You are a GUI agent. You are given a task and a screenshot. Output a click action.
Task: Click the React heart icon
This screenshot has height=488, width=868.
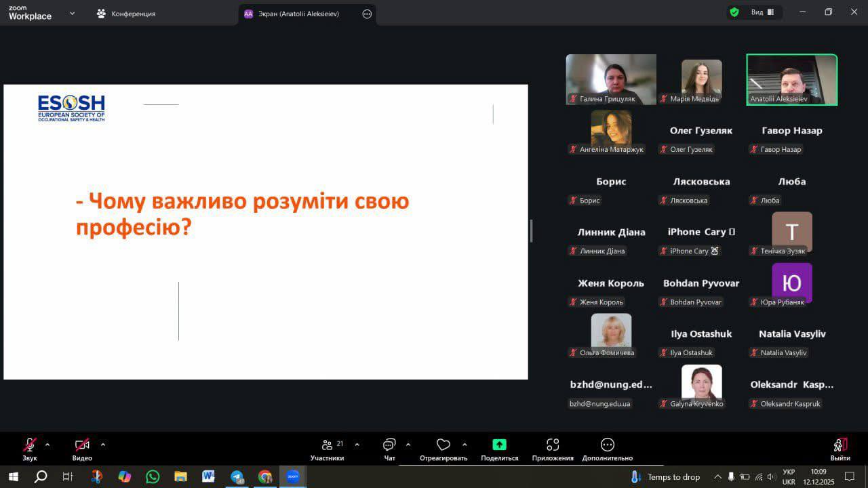pyautogui.click(x=443, y=445)
